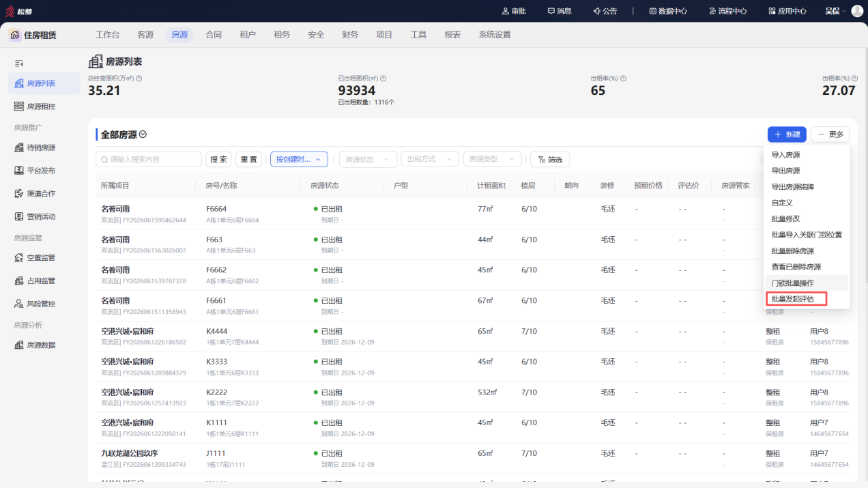Screen dimensions: 868x488
Task: Open the 房源状态 filter dropdown
Action: point(368,159)
